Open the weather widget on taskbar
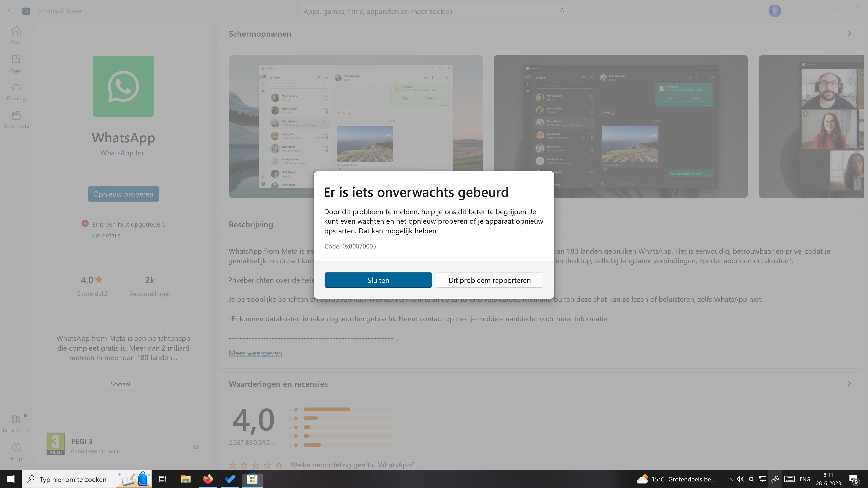This screenshot has width=868, height=488. coord(677,479)
